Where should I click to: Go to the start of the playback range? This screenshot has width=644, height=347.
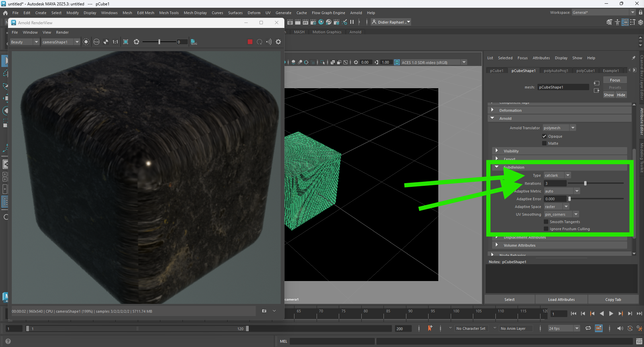[573, 313]
